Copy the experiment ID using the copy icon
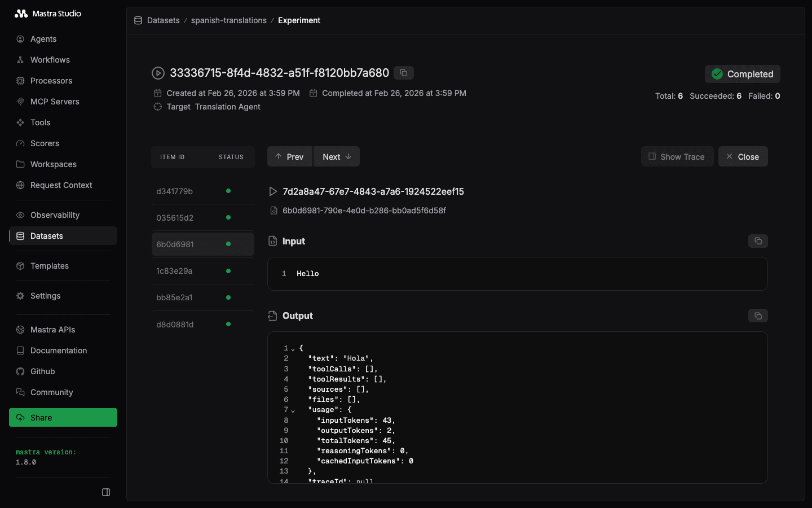The width and height of the screenshot is (812, 508). click(404, 72)
